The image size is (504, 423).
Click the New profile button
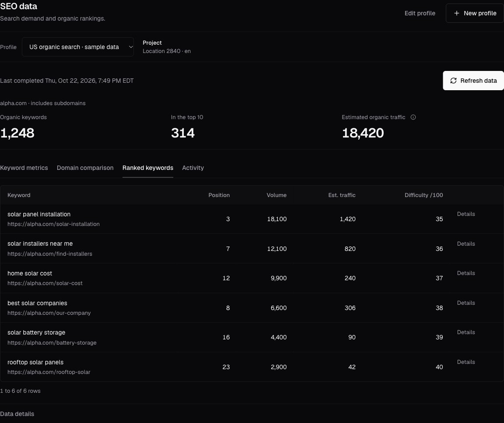coord(475,13)
